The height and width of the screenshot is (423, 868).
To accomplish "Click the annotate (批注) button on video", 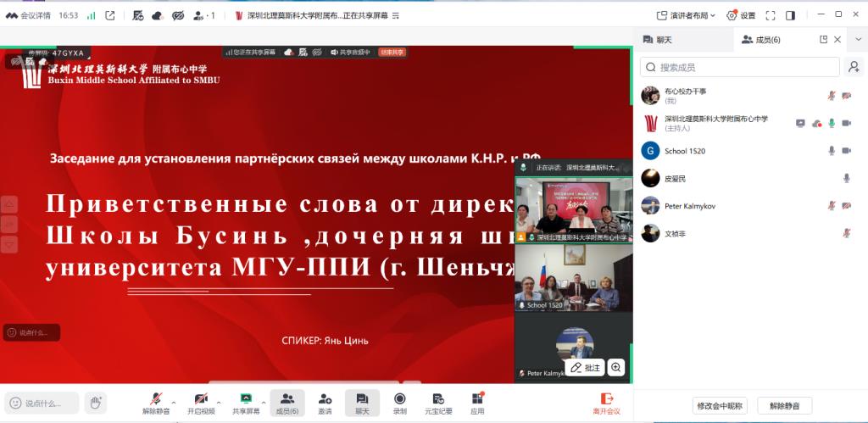I will click(x=585, y=367).
